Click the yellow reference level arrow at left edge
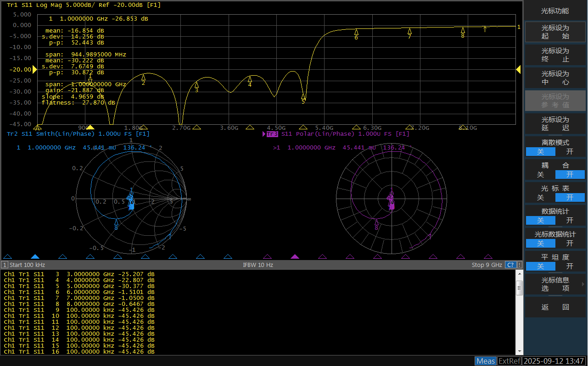The image size is (588, 366). pos(34,69)
